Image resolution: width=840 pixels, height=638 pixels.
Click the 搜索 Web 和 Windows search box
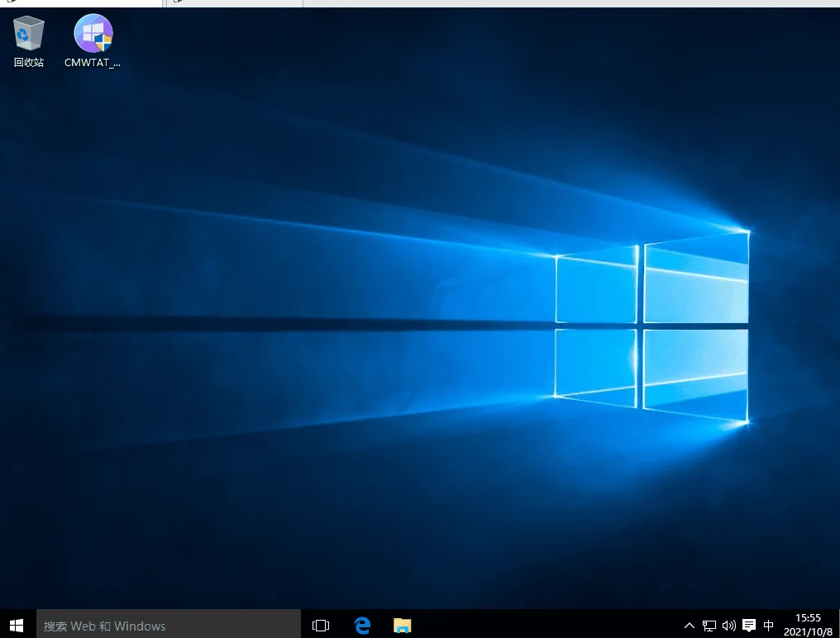point(168,625)
